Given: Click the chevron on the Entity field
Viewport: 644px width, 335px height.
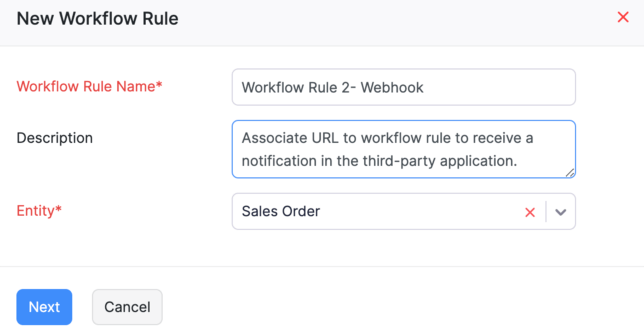Looking at the screenshot, I should [x=560, y=212].
